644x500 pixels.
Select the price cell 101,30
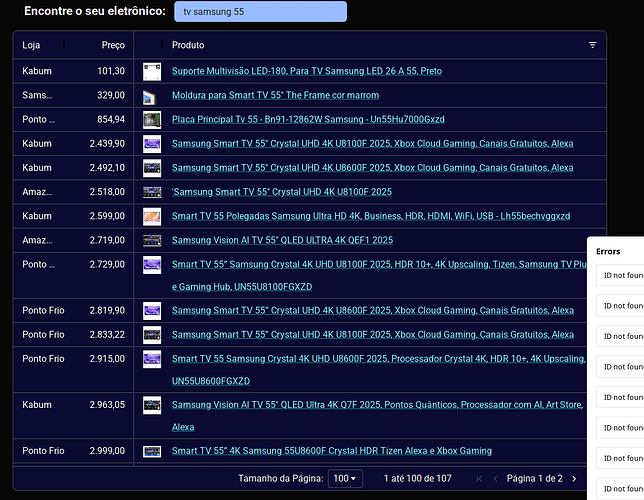[111, 71]
